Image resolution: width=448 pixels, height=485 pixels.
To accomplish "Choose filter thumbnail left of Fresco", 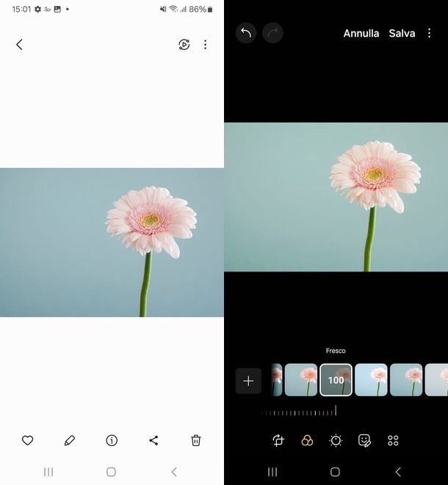I will 301,380.
